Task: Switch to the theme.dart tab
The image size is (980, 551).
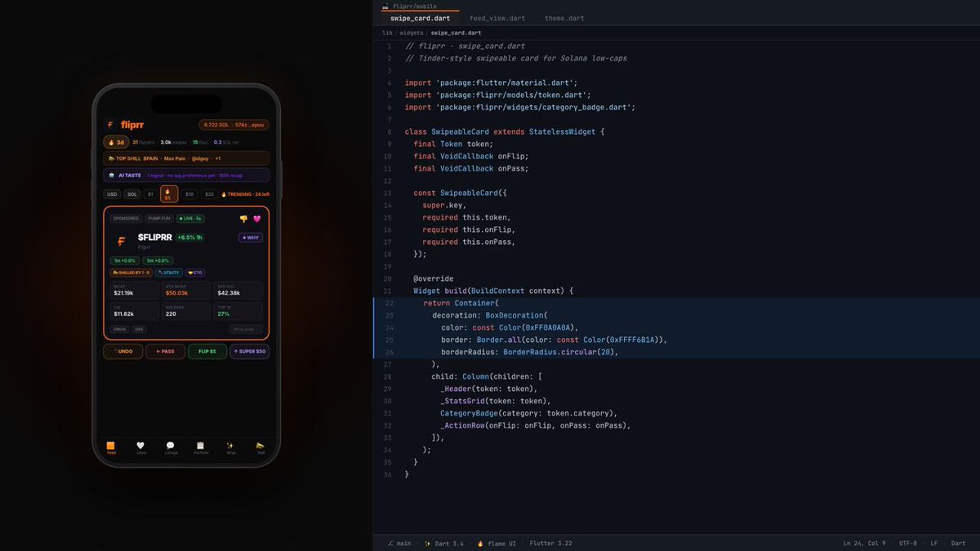Action: [564, 18]
